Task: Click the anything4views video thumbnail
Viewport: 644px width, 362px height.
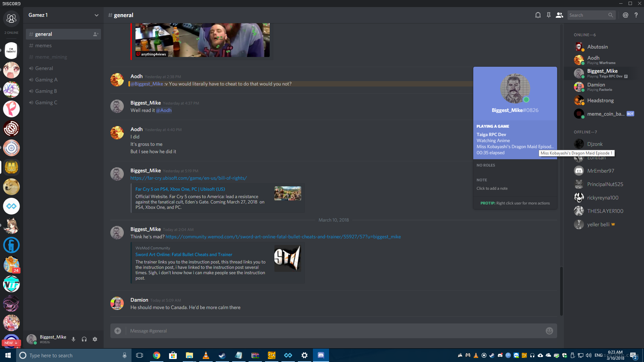Action: (201, 40)
